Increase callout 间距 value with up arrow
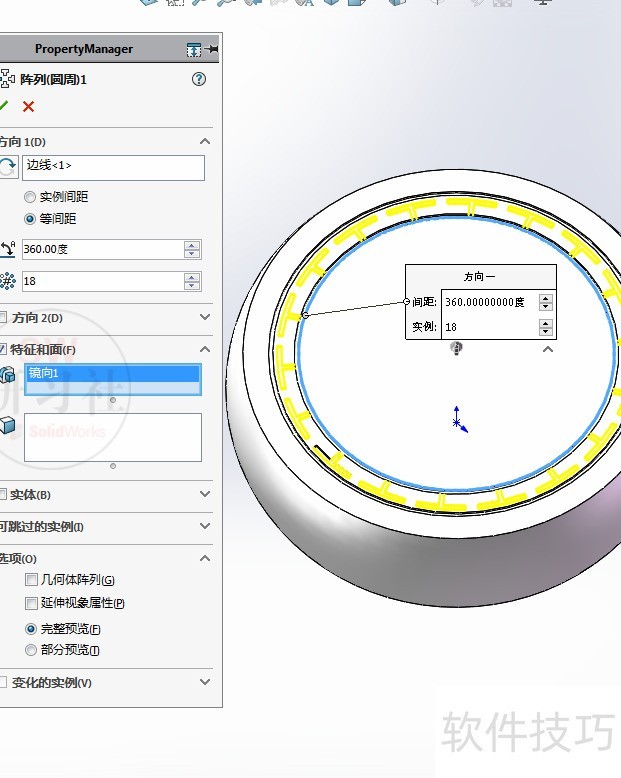The width and height of the screenshot is (621, 778). (546, 298)
